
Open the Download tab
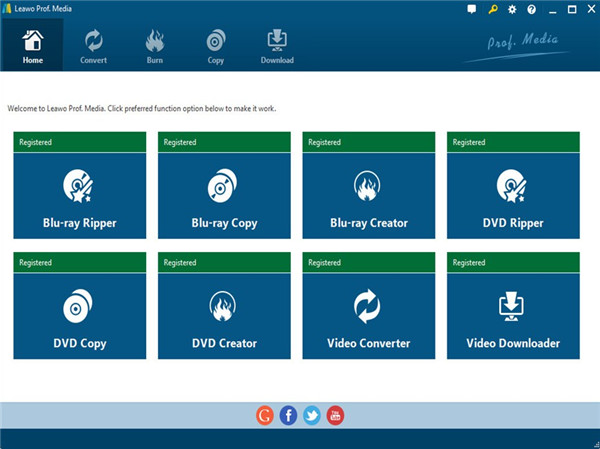[x=277, y=46]
